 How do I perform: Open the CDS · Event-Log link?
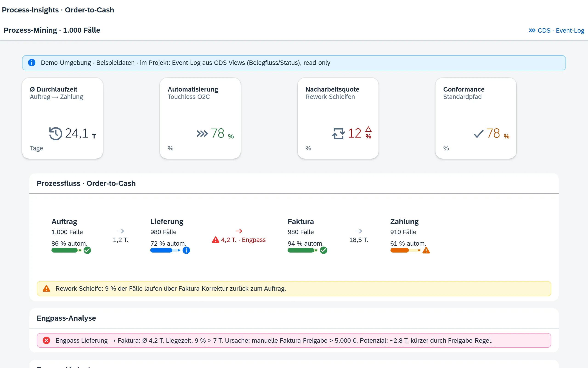(556, 30)
